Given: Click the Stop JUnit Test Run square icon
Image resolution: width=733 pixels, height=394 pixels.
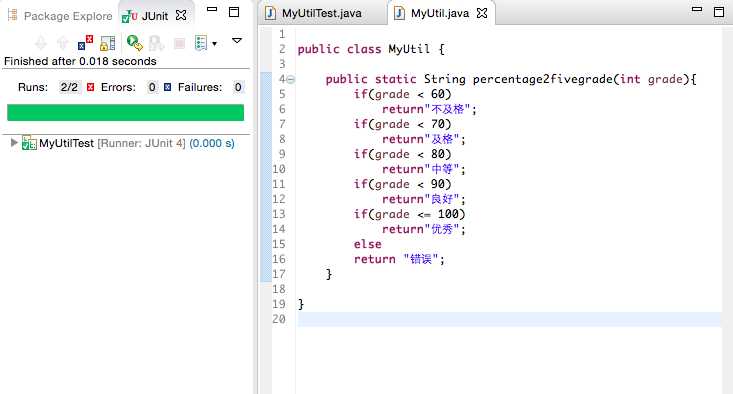Looking at the screenshot, I should click(179, 43).
